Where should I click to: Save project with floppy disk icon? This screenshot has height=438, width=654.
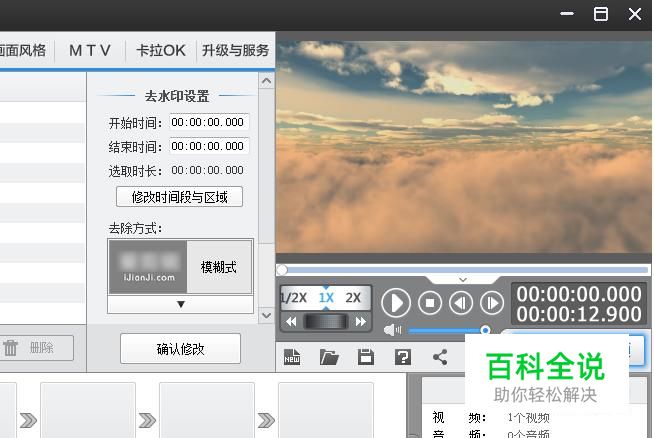tap(366, 357)
